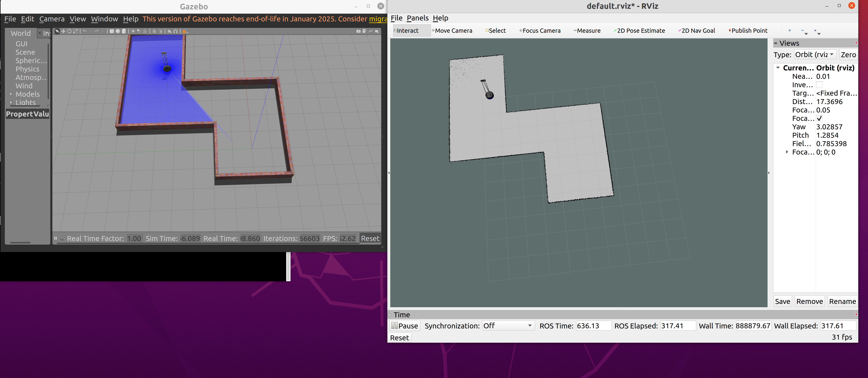
Task: Take a screenshot with Gazebo camera icon
Action: pos(358,31)
